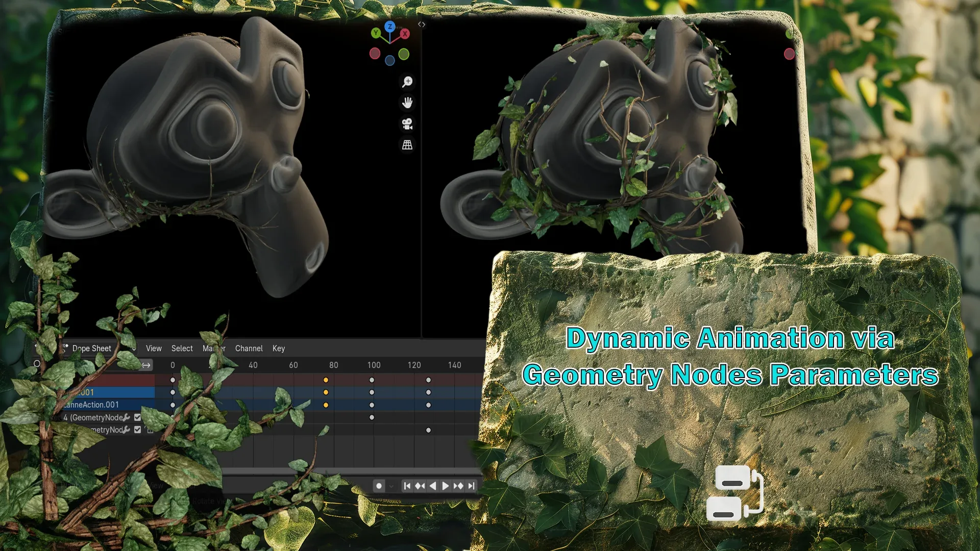Expand the keying set dropdown beside the record button
The image size is (980, 551).
click(x=391, y=486)
